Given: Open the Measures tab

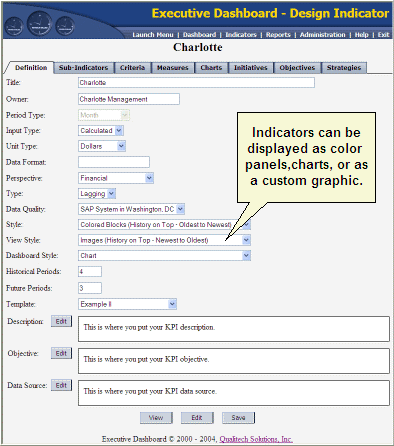Looking at the screenshot, I should click(173, 68).
